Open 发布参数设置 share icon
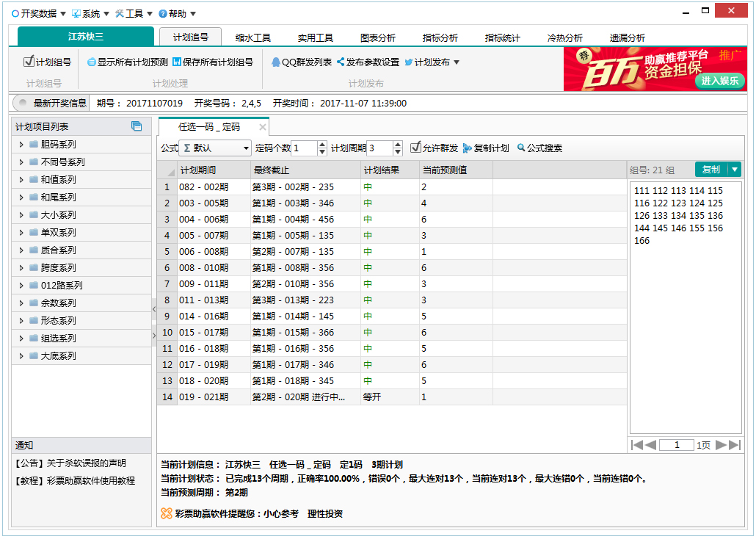The height and width of the screenshot is (539, 756). [x=341, y=62]
